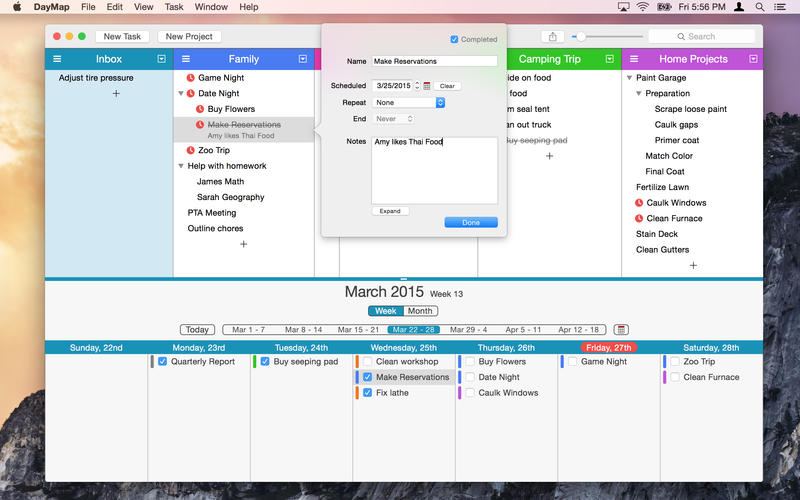
Task: Select the Mar 15 - 21 week range
Action: coord(358,330)
